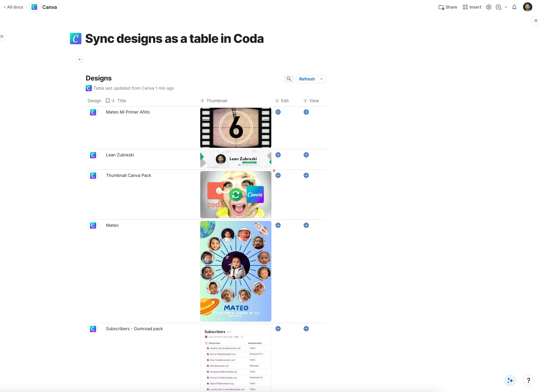Open the notifications bell

[x=514, y=7]
